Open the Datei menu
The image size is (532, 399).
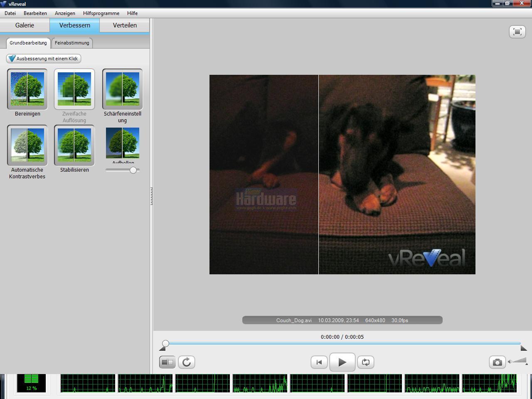click(10, 13)
